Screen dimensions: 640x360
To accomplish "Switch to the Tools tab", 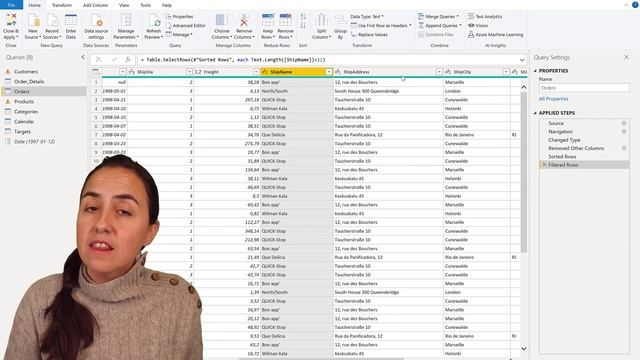I will (145, 5).
